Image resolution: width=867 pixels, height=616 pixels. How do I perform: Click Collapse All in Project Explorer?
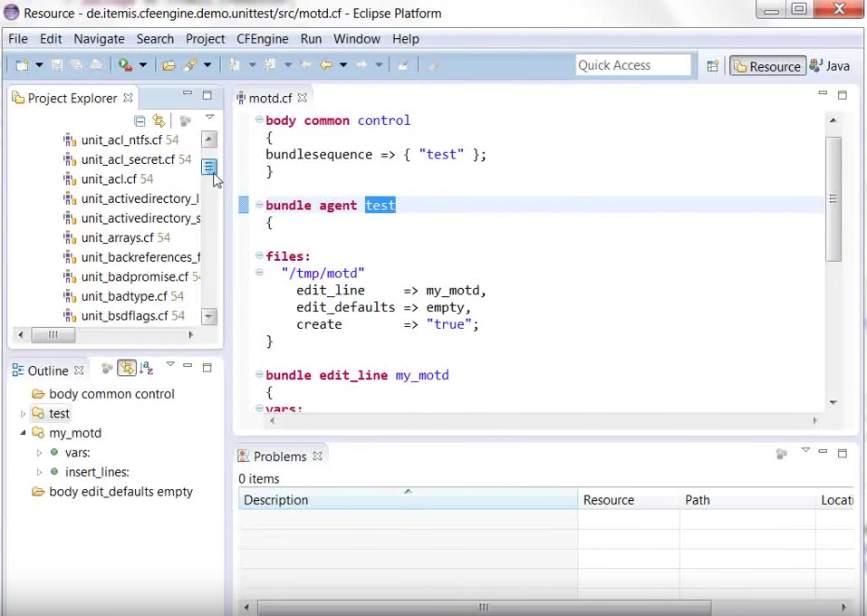click(140, 120)
